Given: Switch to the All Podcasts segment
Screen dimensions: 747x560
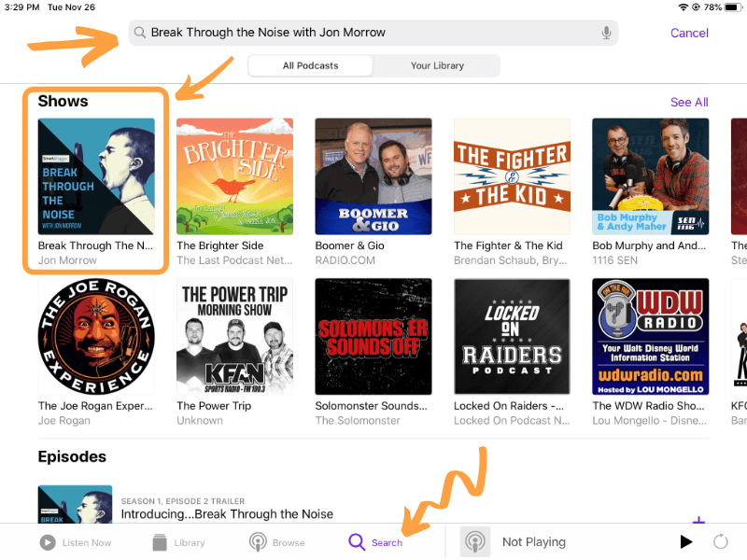Looking at the screenshot, I should (x=311, y=65).
